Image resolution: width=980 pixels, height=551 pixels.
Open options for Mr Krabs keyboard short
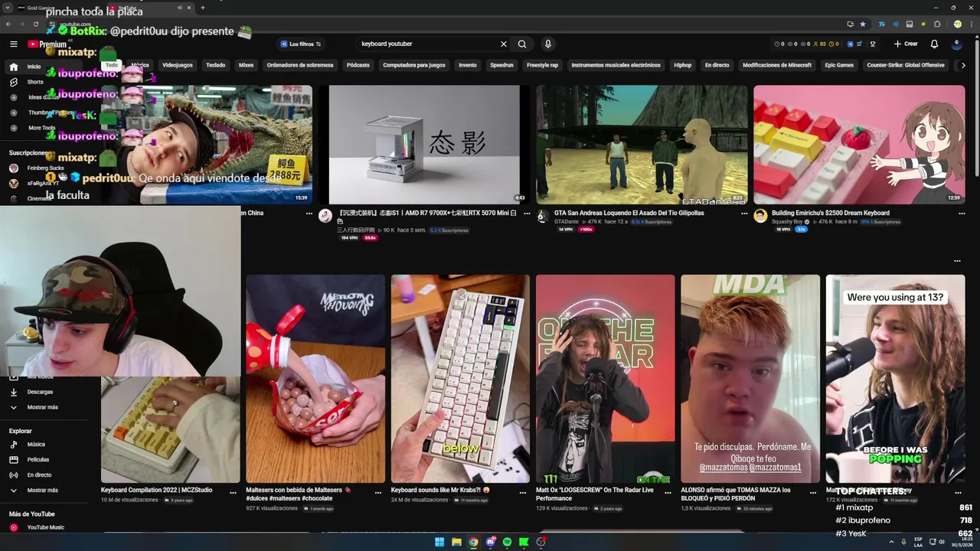tap(523, 493)
